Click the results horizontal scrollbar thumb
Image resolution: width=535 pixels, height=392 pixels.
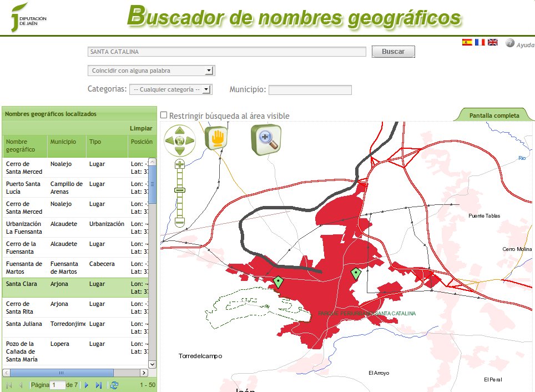pos(62,373)
